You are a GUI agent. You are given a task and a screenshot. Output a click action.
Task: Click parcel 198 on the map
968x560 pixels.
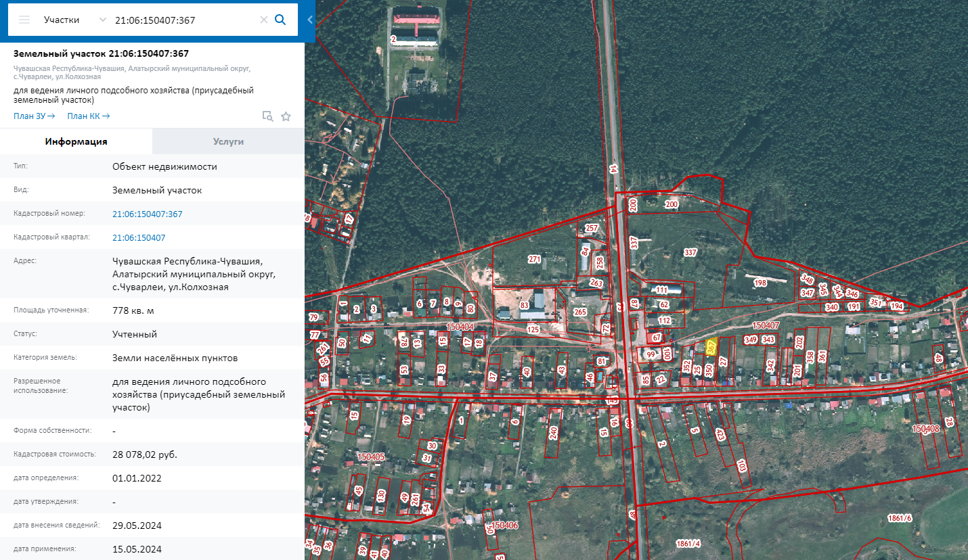coord(760,283)
